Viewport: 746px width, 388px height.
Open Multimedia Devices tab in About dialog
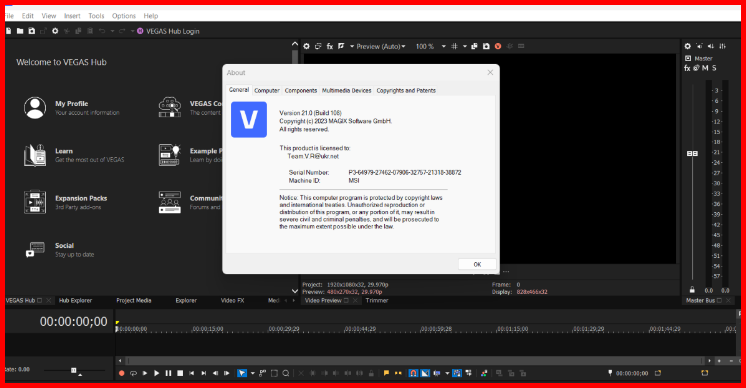pyautogui.click(x=346, y=90)
